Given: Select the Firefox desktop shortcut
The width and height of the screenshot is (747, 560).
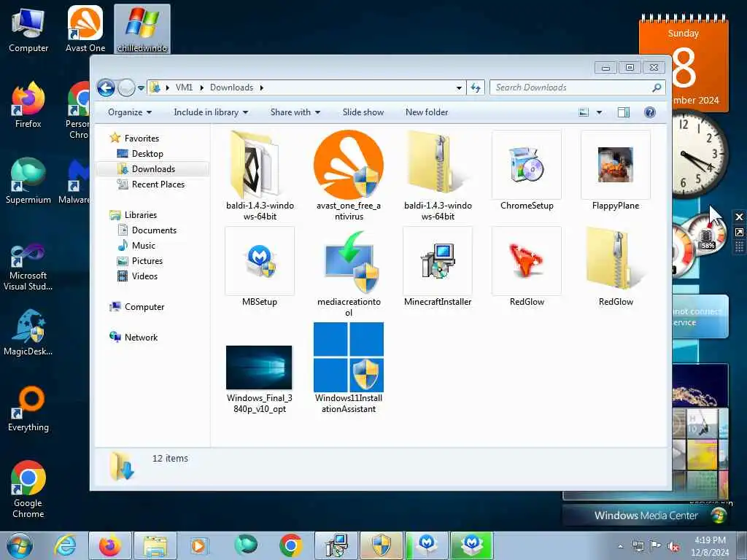Looking at the screenshot, I should pyautogui.click(x=28, y=105).
